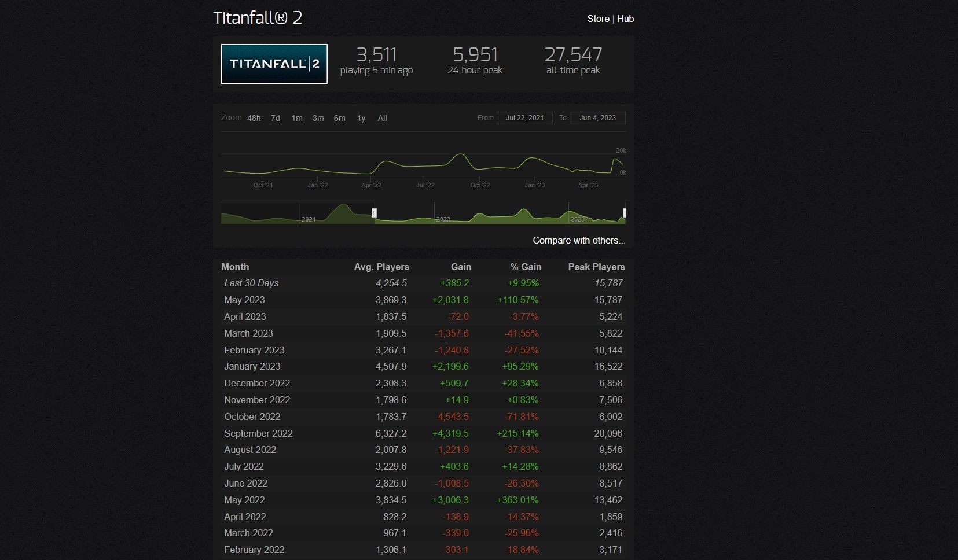
Task: Select the 7d zoom option
Action: tap(274, 118)
